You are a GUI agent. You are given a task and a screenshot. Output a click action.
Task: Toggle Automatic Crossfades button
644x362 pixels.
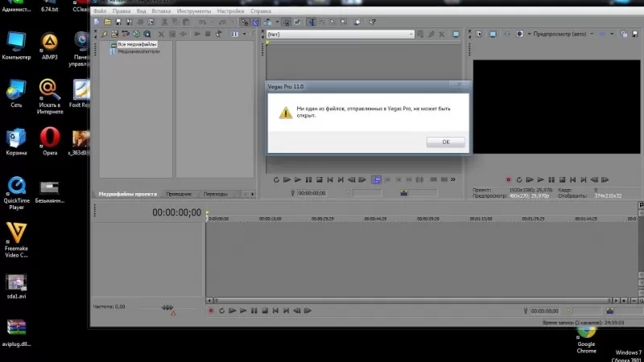(x=255, y=22)
